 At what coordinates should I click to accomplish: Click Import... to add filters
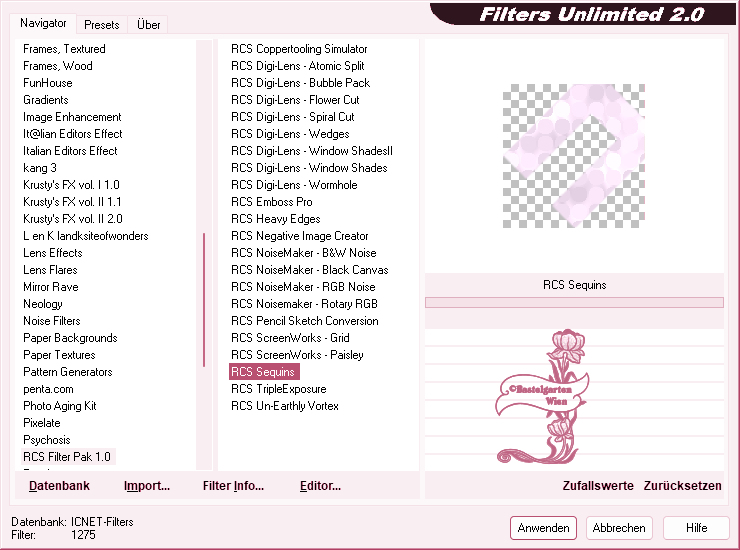147,486
